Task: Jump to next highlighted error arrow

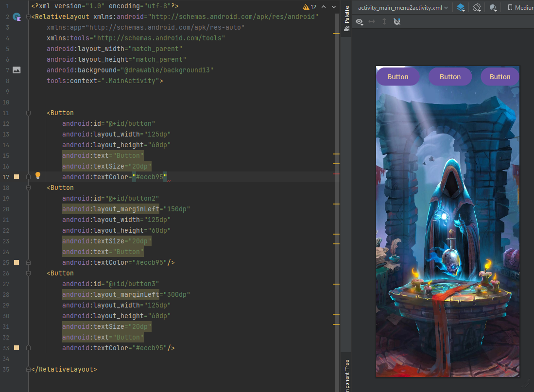Action: [x=333, y=7]
